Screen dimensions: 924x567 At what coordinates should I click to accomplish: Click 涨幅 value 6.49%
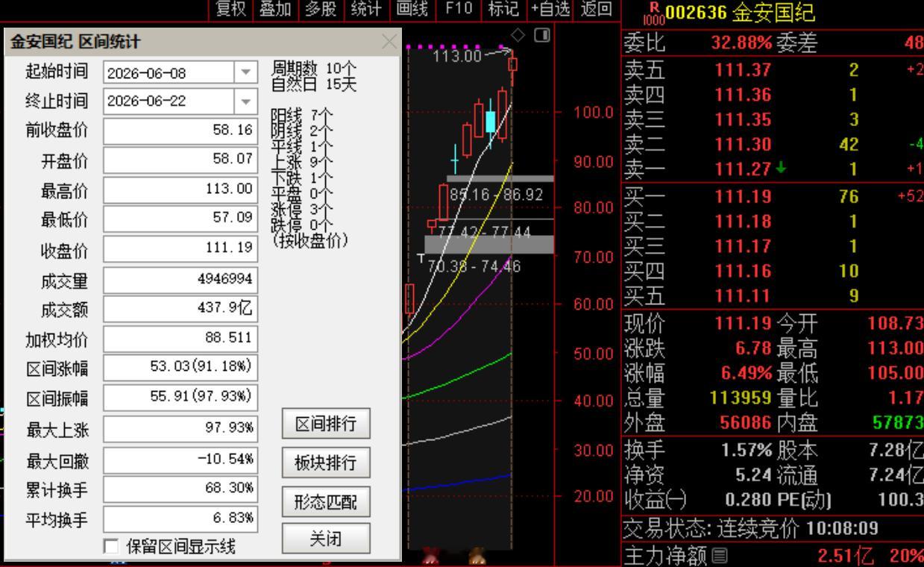[x=747, y=373]
